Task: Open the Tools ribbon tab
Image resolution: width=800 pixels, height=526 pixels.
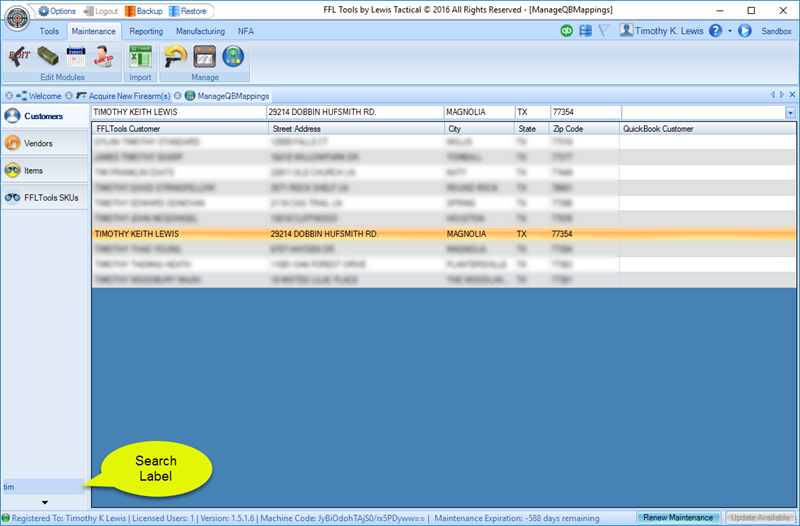Action: [x=49, y=31]
